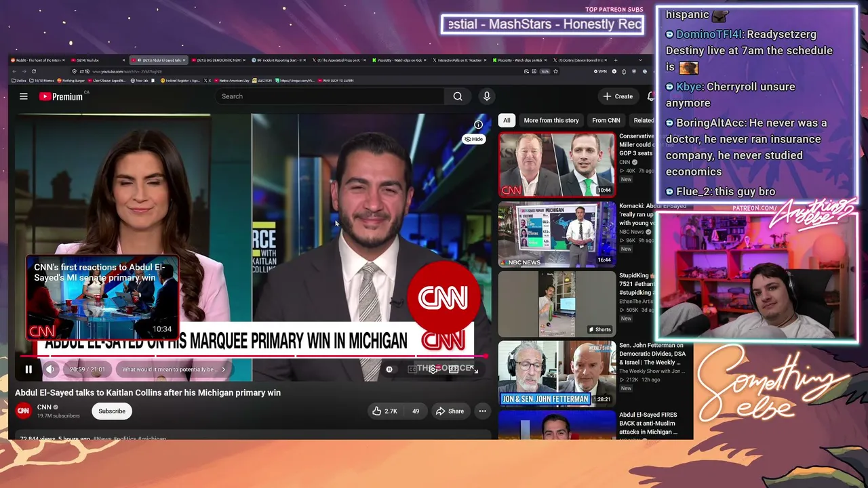This screenshot has width=868, height=488.
Task: Enter fullscreen mode on the player
Action: point(475,369)
